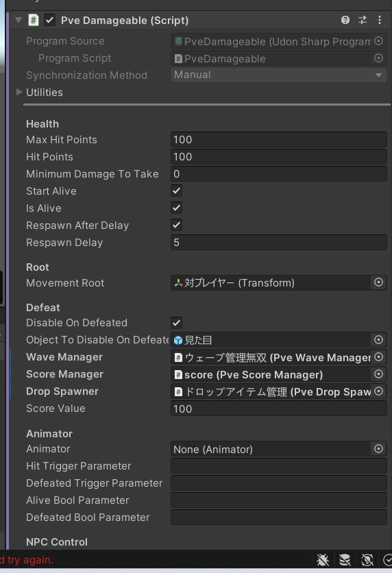Screen dimensions: 392x573
Task: Toggle the Start Alive checkbox
Action: 176,191
